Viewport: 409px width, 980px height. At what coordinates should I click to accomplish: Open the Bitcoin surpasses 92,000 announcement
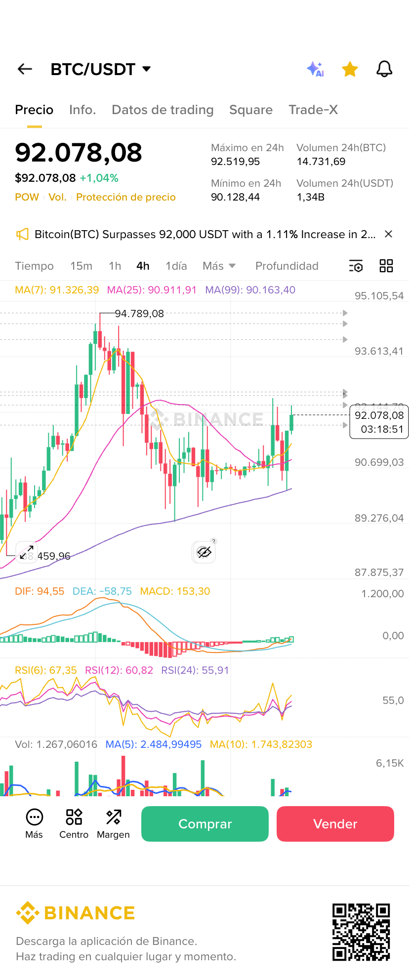(205, 234)
